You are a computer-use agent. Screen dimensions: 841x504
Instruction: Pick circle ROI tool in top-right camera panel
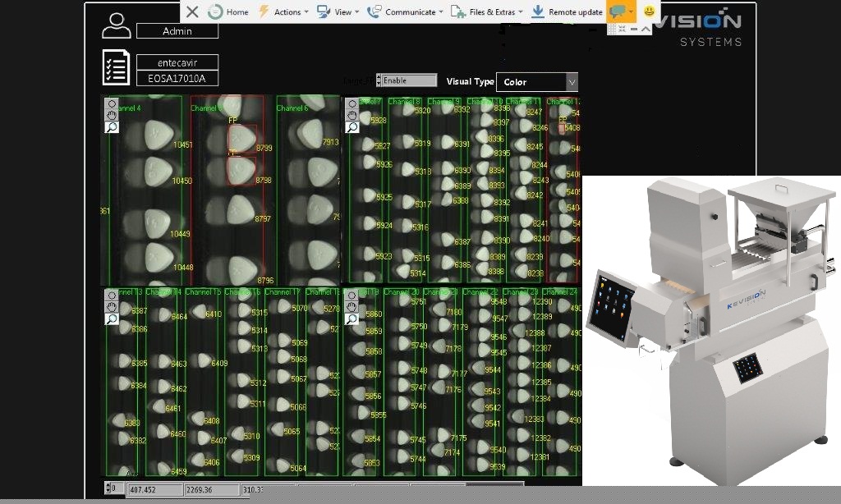pyautogui.click(x=352, y=104)
